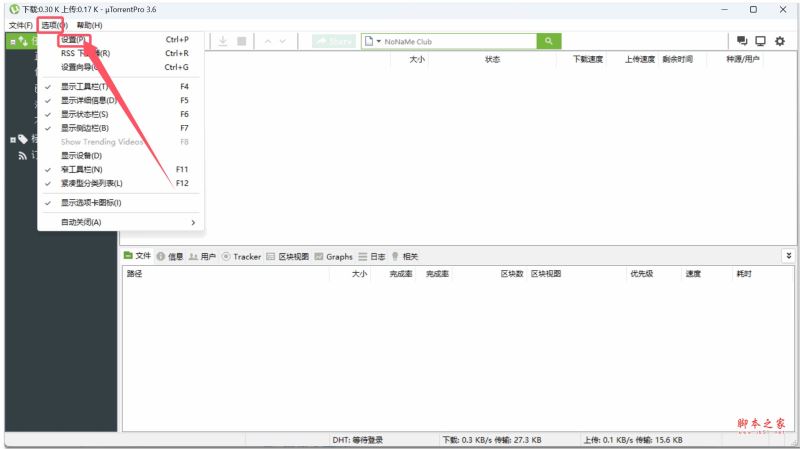Switch to the 信息 tab
The width and height of the screenshot is (800, 449).
170,257
